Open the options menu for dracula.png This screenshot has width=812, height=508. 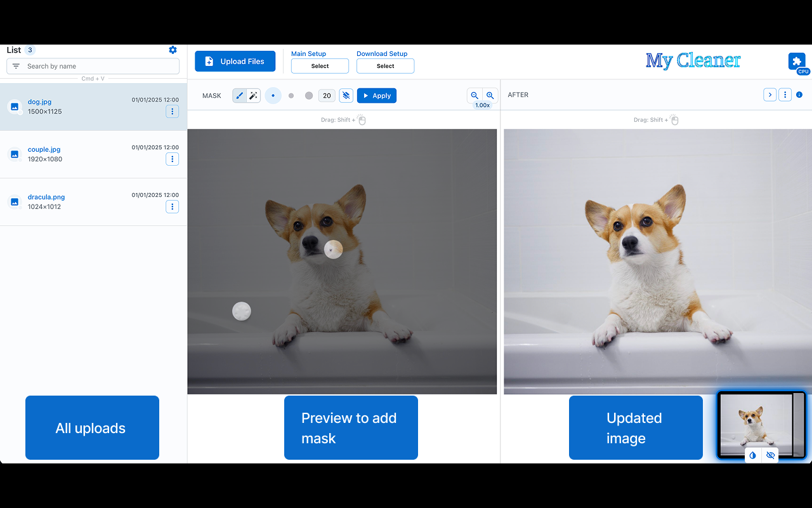172,206
